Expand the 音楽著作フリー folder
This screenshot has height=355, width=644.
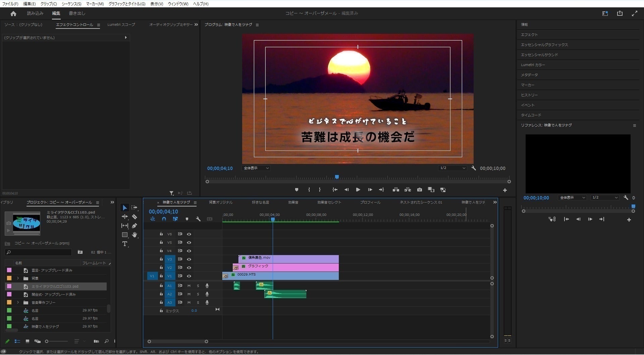point(18,302)
